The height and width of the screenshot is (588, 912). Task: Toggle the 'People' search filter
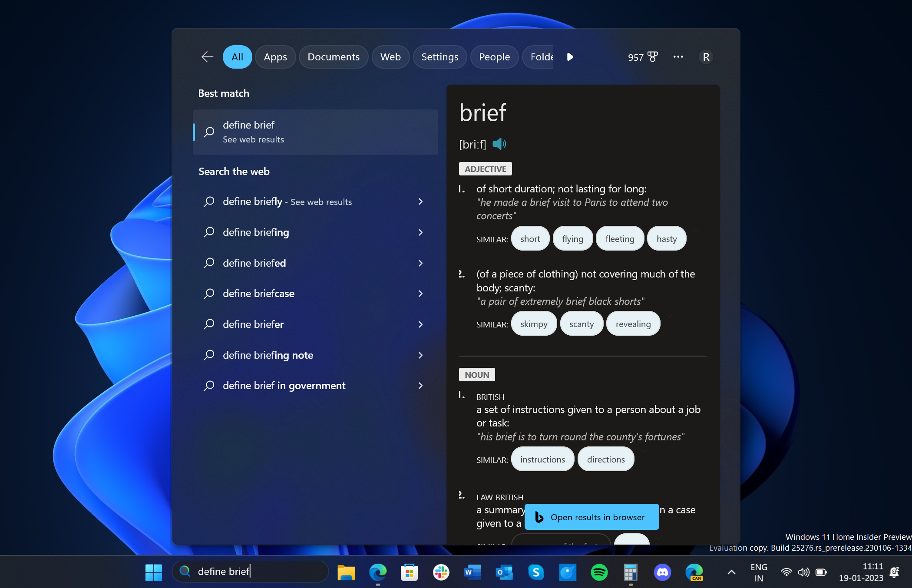[494, 56]
